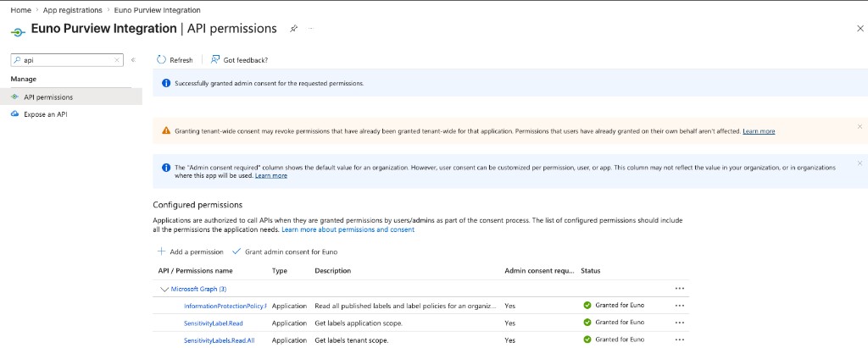Focus the sidebar search field containing 'api'
868x348 pixels.
pyautogui.click(x=66, y=60)
